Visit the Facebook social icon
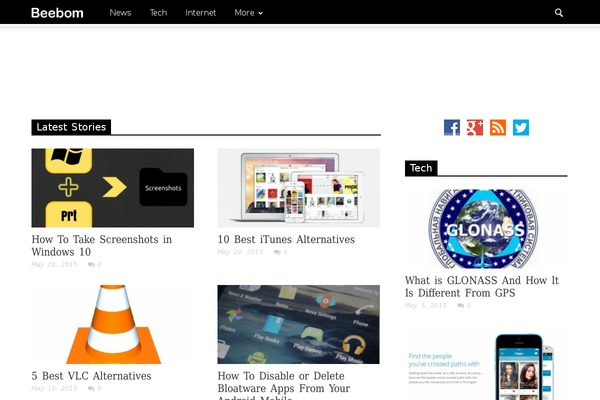This screenshot has width=600, height=400. [x=452, y=127]
